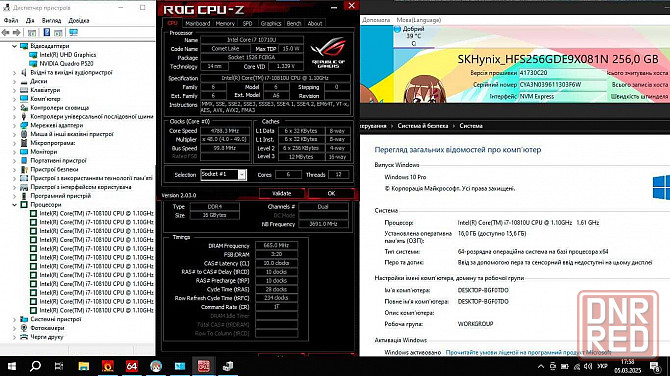Screen dimensions: 670x376
Task: Click the scan hardware monitor icon in toolbar
Action: click(73, 32)
